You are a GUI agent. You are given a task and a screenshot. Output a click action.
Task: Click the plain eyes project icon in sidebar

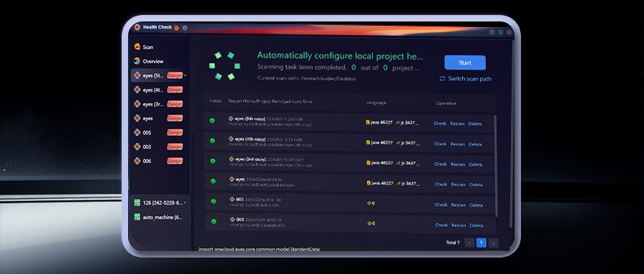(x=137, y=118)
